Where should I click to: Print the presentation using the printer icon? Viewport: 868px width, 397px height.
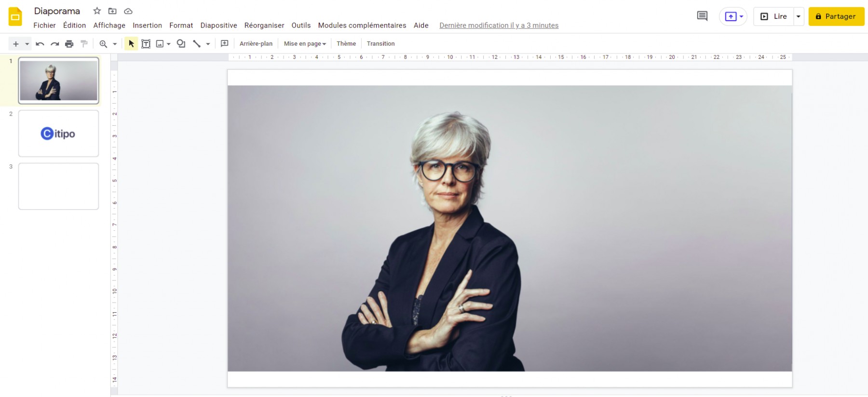pos(69,44)
